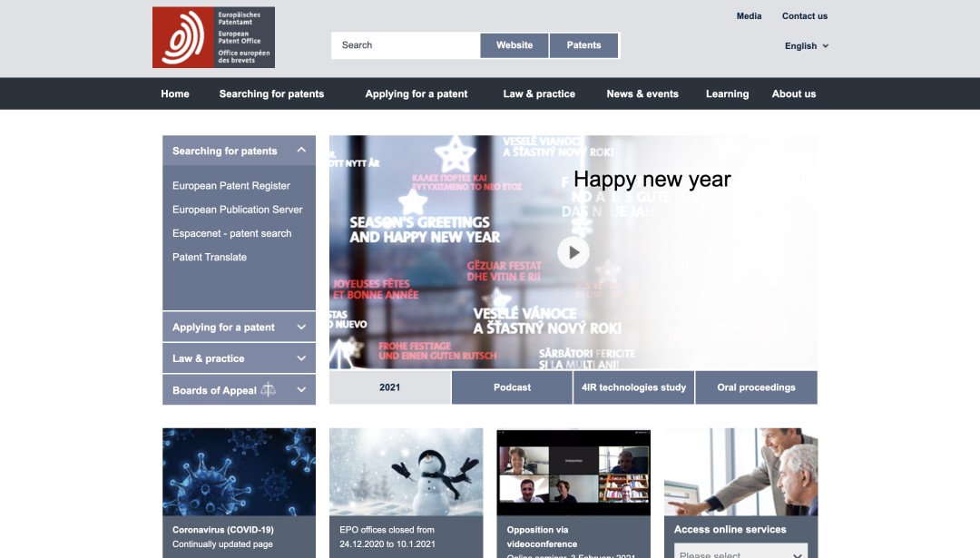The image size is (980, 558).
Task: Focus the Search input field
Action: click(406, 45)
